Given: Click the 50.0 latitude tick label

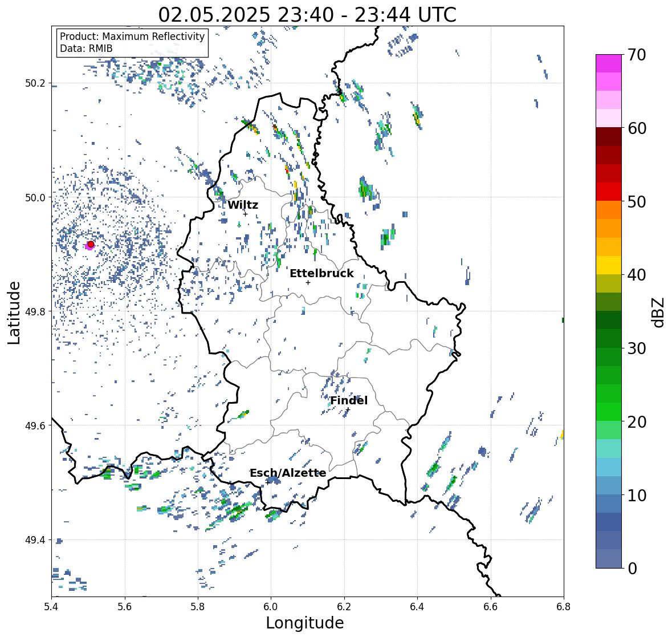Looking at the screenshot, I should [35, 198].
